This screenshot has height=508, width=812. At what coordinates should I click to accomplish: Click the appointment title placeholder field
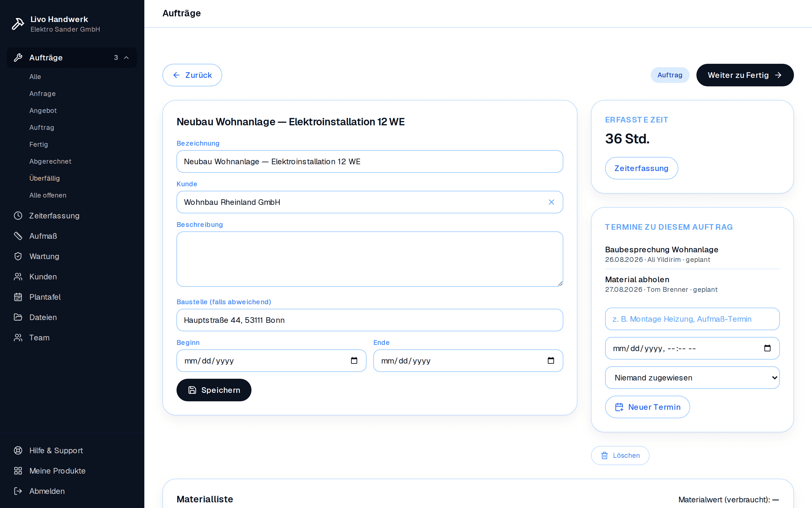click(692, 319)
